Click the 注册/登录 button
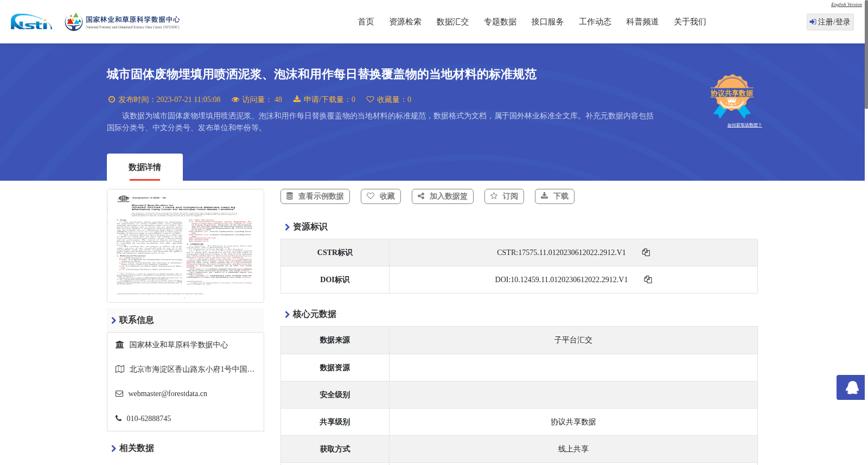 830,22
